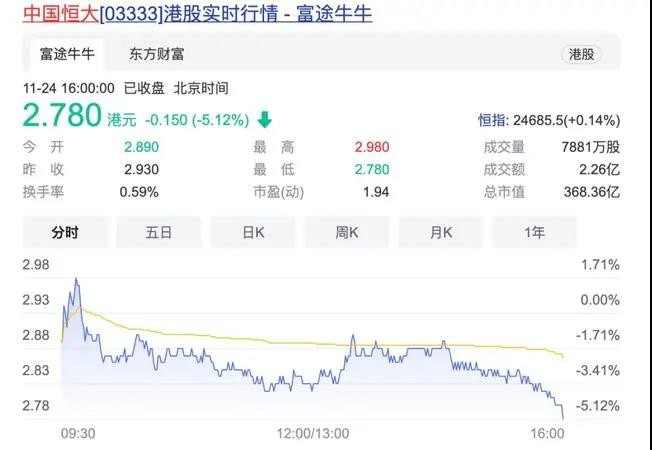652x450 pixels.
Task: Click the 09:30 time axis label
Action: [x=78, y=434]
